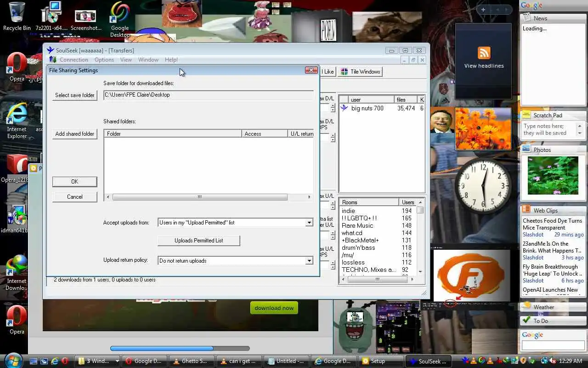
Task: Click the Photos gadget icon
Action: point(526,149)
